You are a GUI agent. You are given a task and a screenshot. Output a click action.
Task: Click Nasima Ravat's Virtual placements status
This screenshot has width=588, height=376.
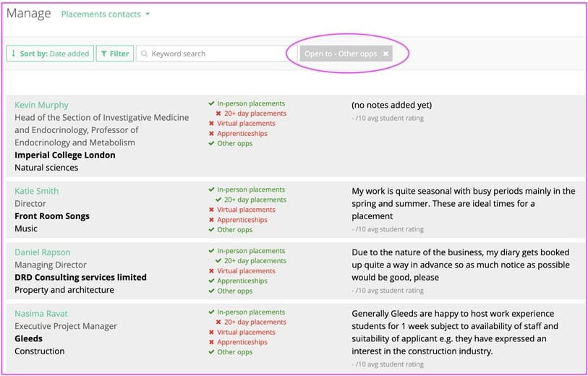[242, 332]
